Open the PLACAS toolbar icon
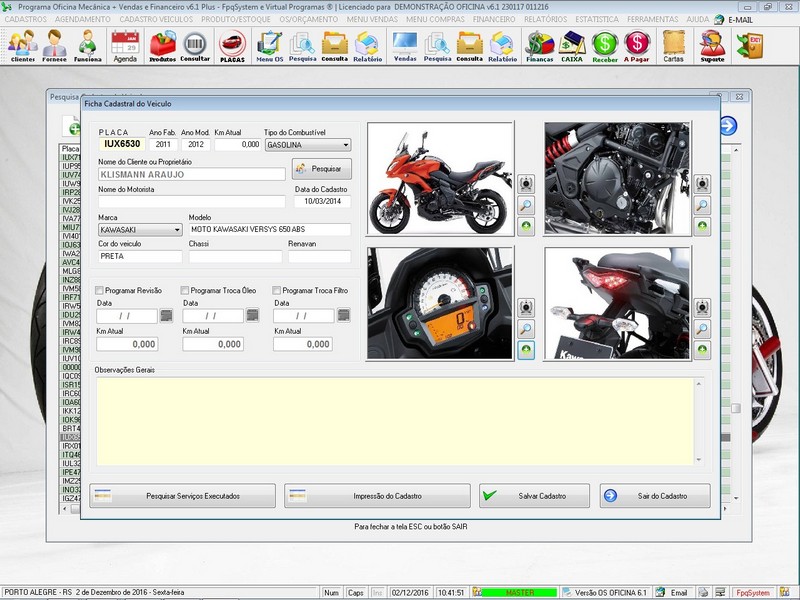This screenshot has height=600, width=800. (232, 45)
